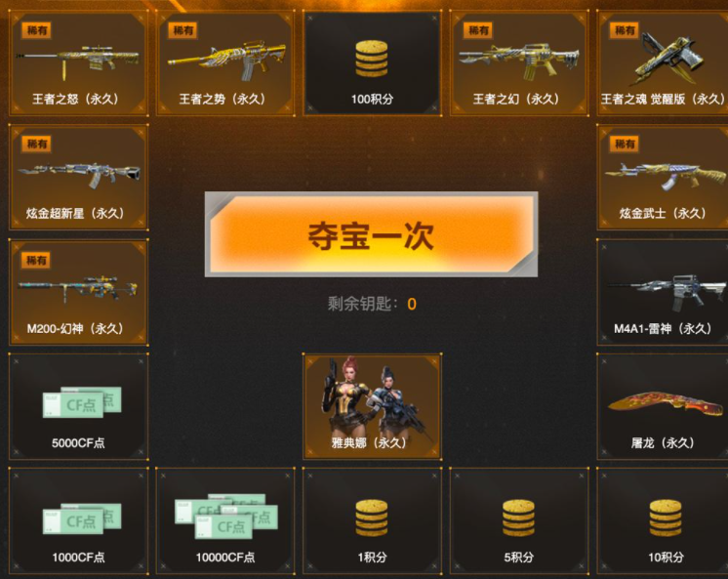Select the 王者之怒 sniper rifle prize
728x579 pixels.
click(78, 63)
